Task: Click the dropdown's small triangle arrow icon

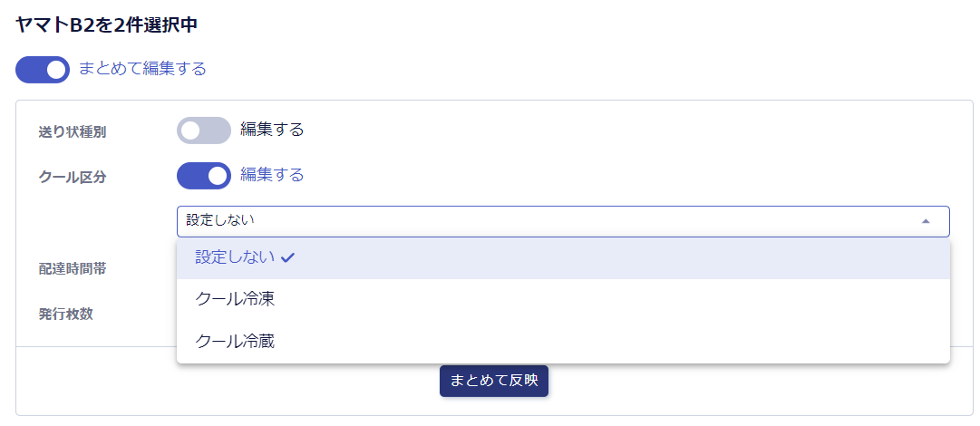Action: (925, 220)
